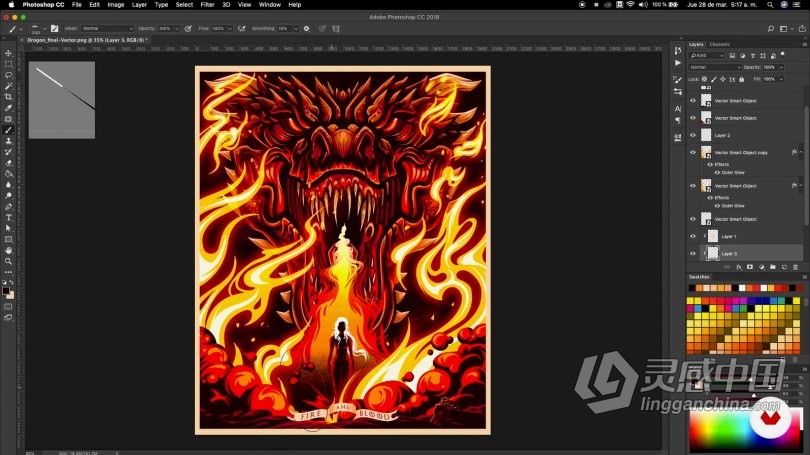Add a layer mask from panel bottom
Image resolution: width=810 pixels, height=455 pixels.
[x=750, y=267]
